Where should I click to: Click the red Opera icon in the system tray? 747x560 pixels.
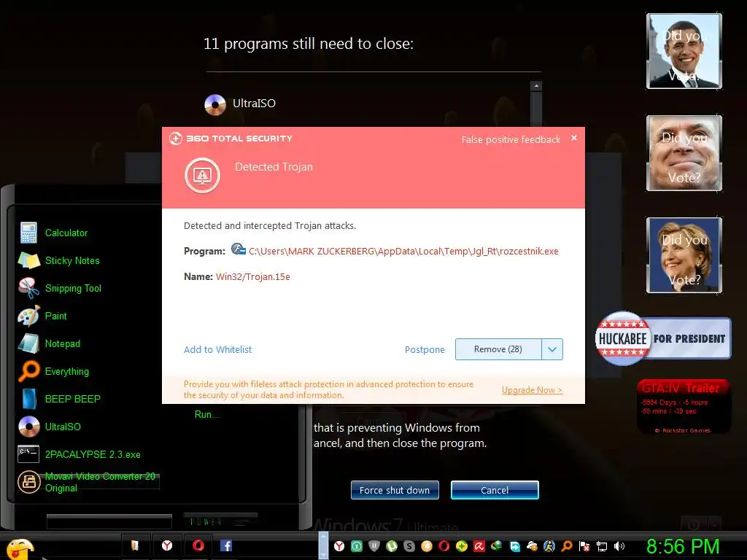point(444,546)
